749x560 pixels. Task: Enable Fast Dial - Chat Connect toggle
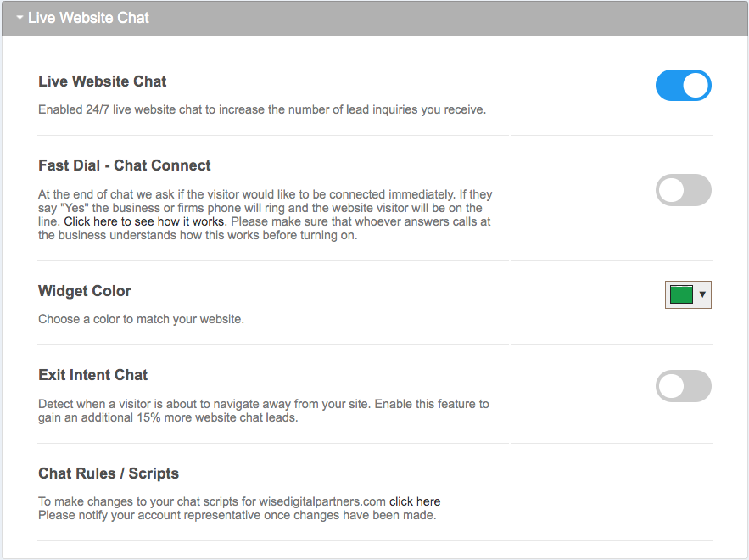click(683, 190)
